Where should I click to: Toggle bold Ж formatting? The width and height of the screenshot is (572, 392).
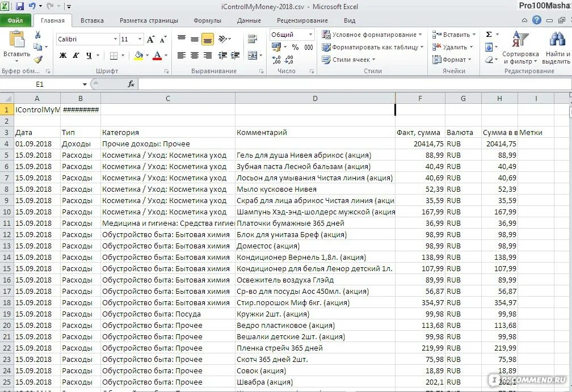pos(63,56)
